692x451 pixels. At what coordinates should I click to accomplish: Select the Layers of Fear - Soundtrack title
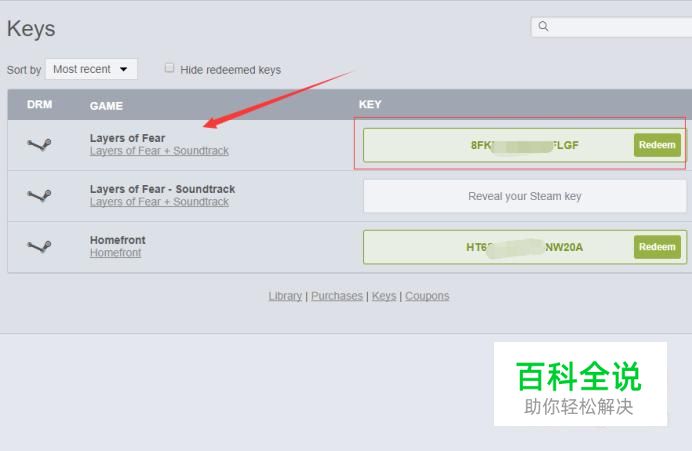coord(162,189)
